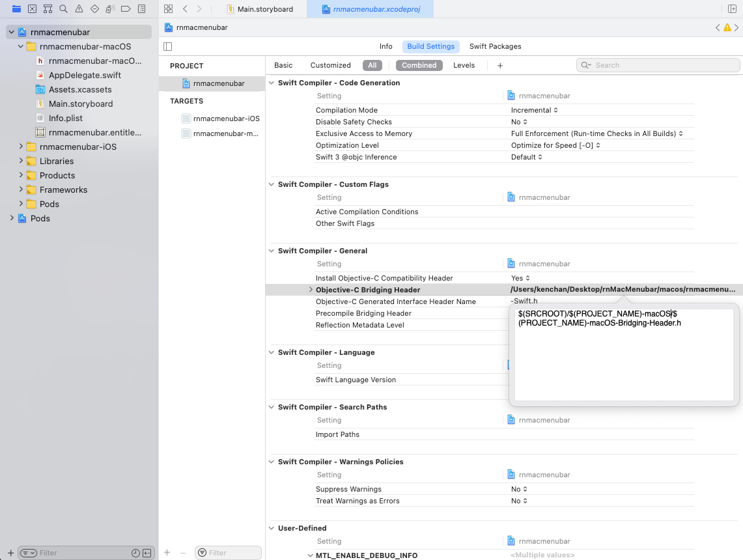Select the rnmacmenubar-iOS target

click(x=220, y=119)
